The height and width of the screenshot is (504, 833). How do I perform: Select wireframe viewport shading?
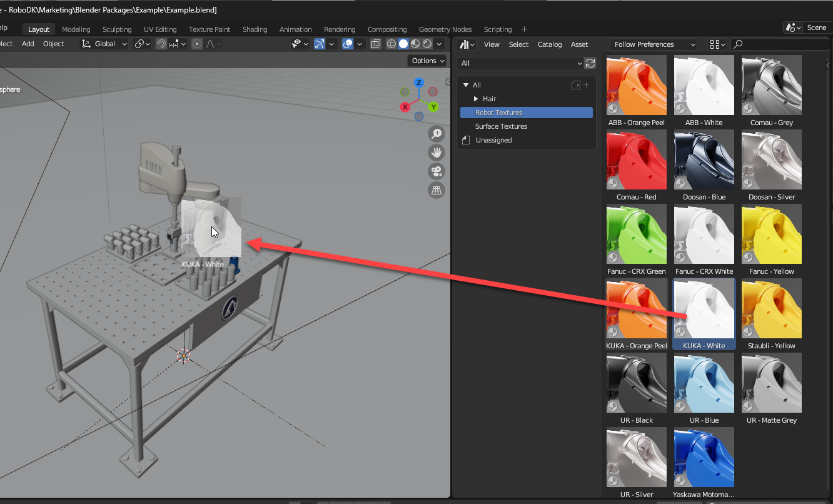coord(391,44)
